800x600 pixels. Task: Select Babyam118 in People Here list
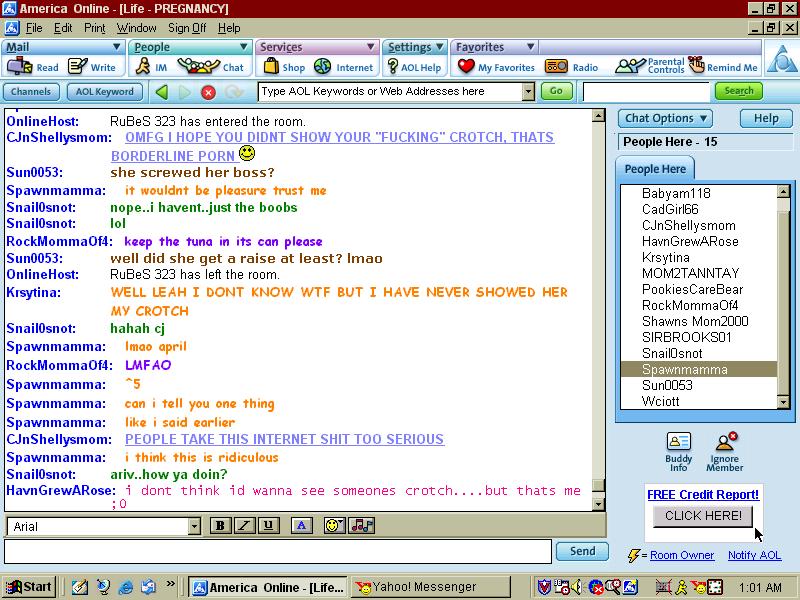(698, 193)
